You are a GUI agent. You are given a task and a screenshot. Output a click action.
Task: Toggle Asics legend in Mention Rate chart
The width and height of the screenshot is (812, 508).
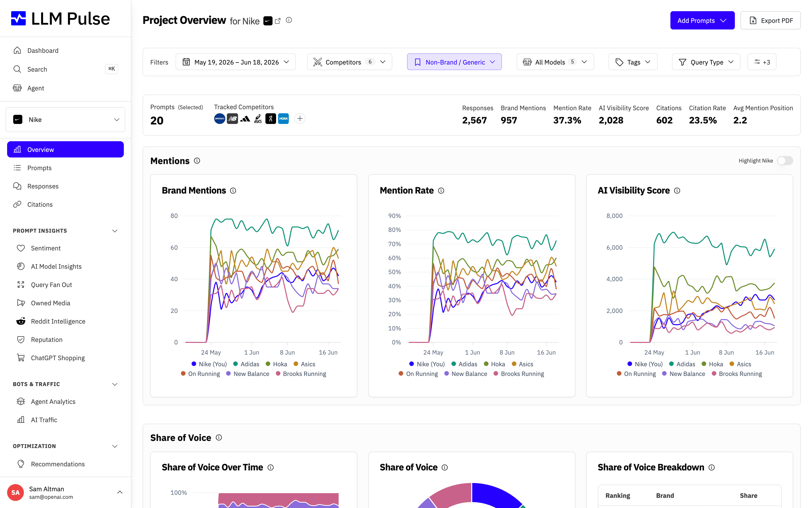click(522, 364)
